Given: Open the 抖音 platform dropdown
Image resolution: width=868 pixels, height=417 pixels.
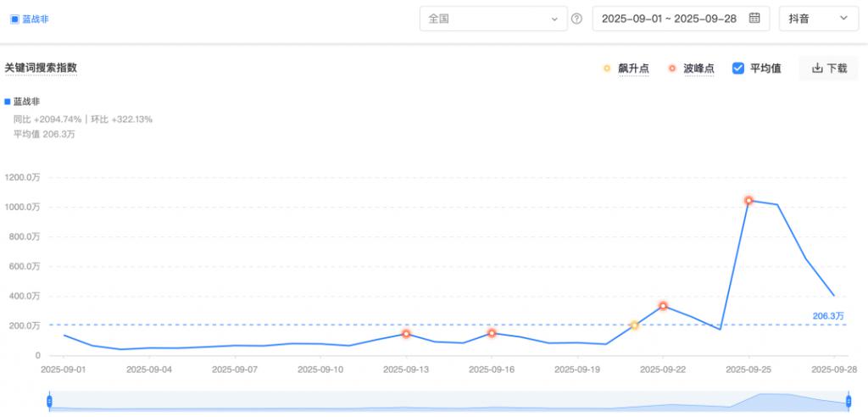Looking at the screenshot, I should pos(818,19).
